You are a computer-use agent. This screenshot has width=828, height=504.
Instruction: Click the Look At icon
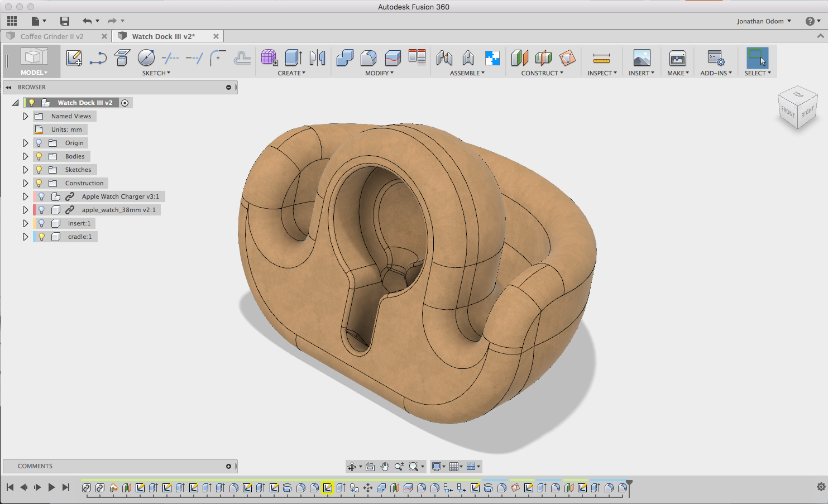coord(370,467)
